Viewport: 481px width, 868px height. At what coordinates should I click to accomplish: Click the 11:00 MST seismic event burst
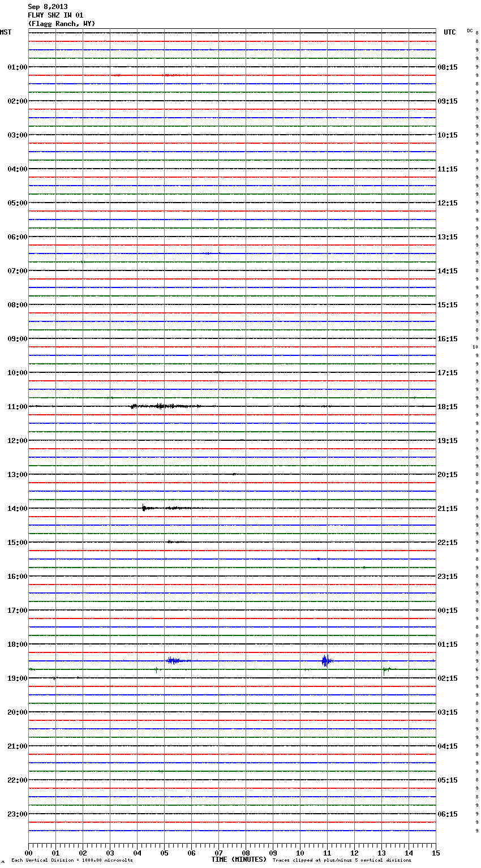164,406
